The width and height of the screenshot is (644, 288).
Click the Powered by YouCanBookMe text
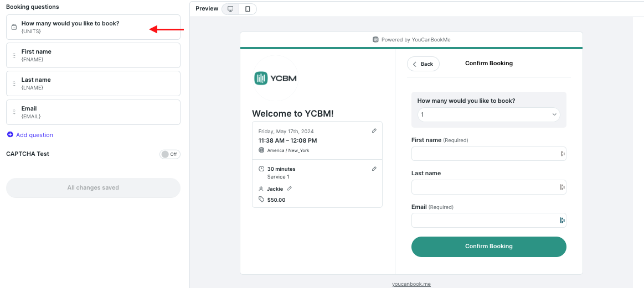click(x=416, y=40)
